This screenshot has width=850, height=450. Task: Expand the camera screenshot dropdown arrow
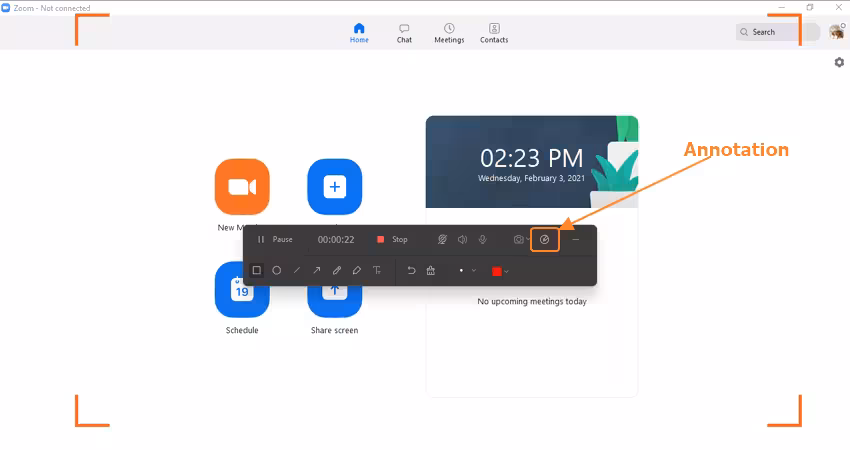[x=528, y=239]
